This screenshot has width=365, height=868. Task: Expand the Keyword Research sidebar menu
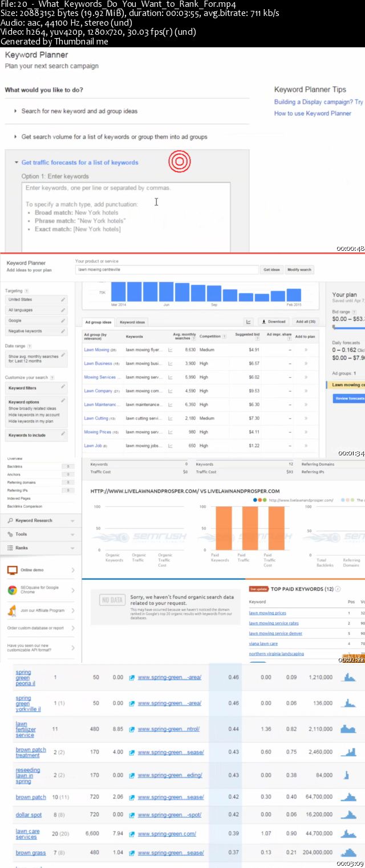click(72, 521)
